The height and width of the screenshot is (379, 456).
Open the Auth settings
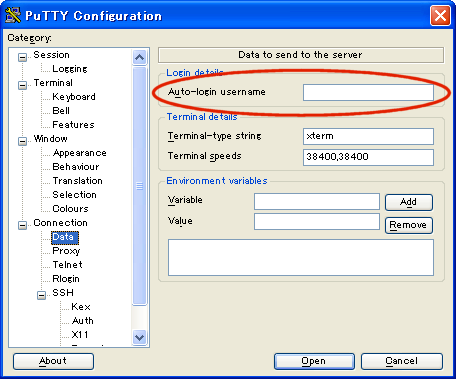(82, 321)
